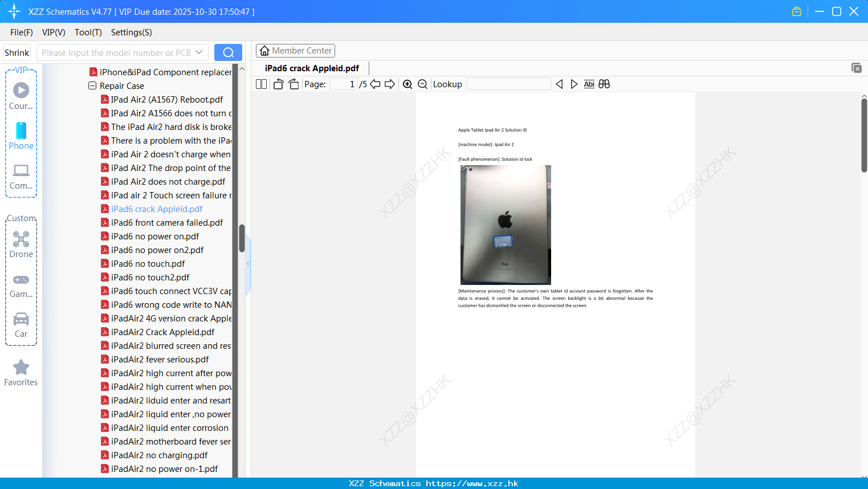868x489 pixels.
Task: Click the Shrink button
Action: (17, 52)
